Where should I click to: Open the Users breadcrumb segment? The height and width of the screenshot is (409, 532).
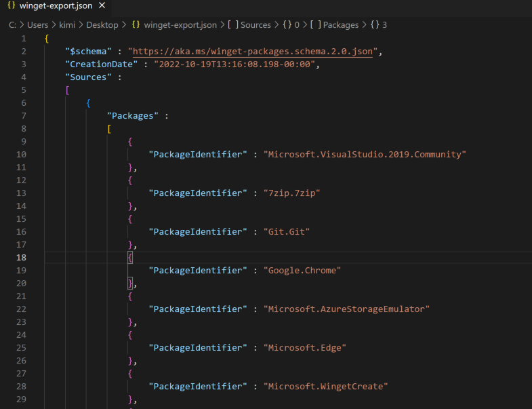(38, 25)
